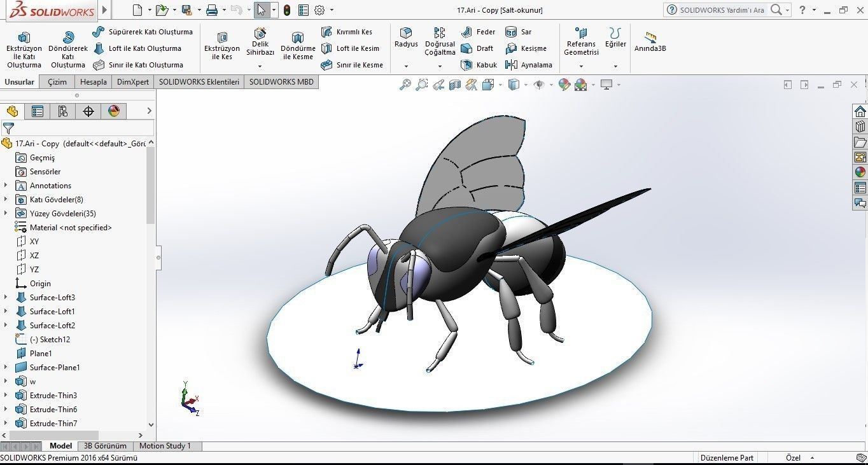Click the section view icon
This screenshot has height=465, width=868.
click(x=455, y=85)
